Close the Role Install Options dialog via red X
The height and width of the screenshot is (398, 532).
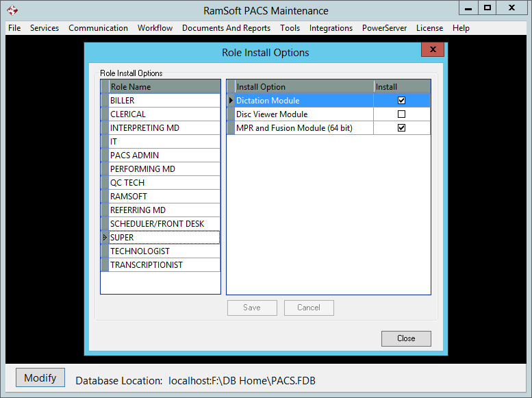(432, 50)
